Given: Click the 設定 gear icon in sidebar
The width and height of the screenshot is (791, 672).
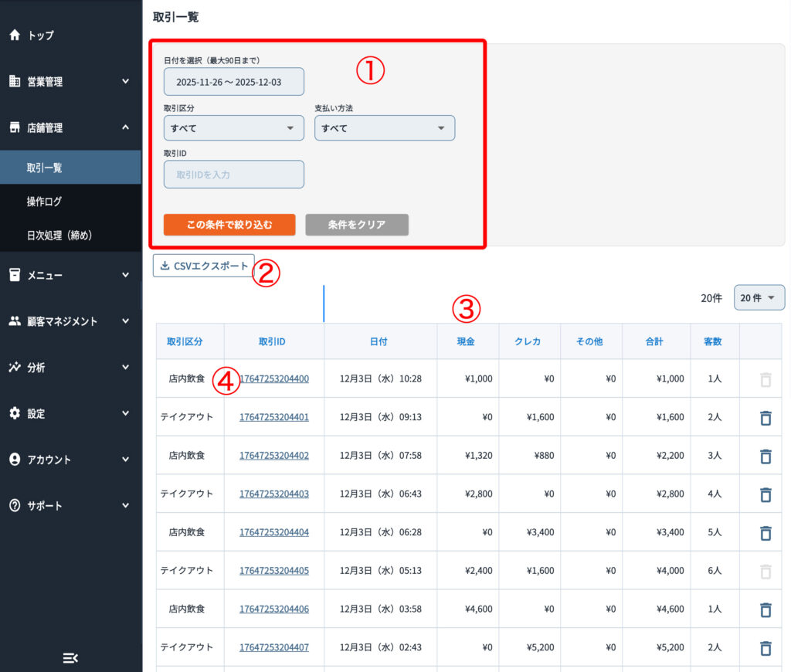Looking at the screenshot, I should [14, 414].
